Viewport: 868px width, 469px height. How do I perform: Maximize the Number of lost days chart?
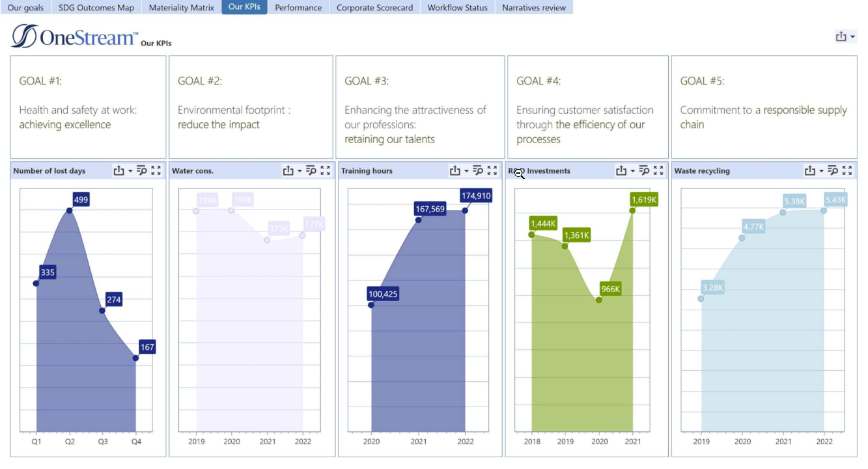(156, 171)
